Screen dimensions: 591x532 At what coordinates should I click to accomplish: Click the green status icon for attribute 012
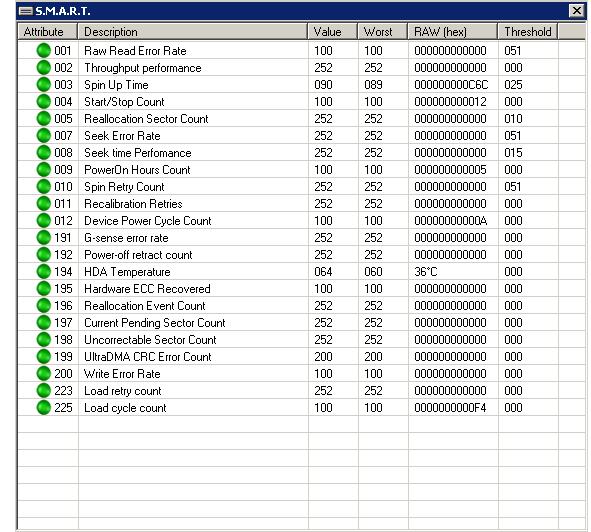point(44,220)
